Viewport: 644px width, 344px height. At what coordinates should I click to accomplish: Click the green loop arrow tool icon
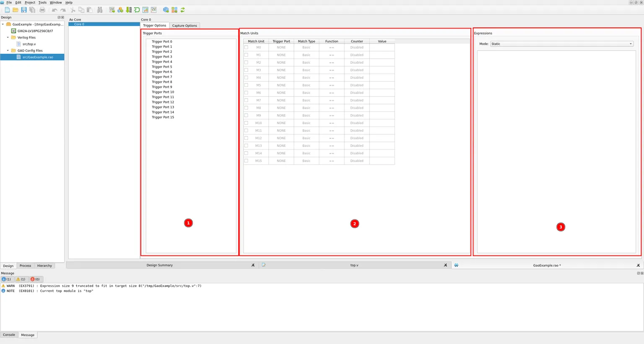coord(137,10)
